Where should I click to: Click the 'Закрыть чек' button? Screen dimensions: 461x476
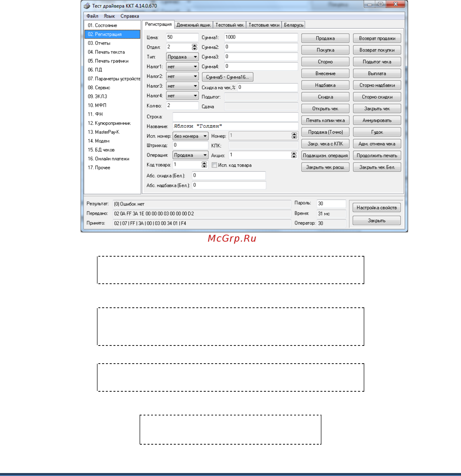click(377, 109)
